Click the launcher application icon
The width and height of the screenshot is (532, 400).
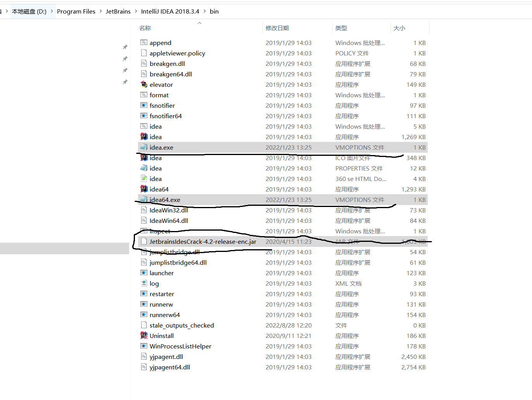click(144, 273)
